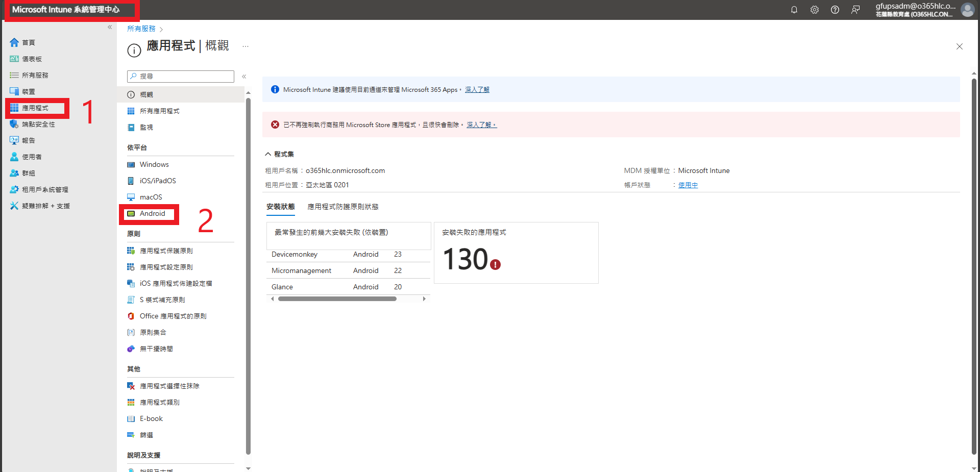Viewport: 980px width, 472px height.
Task: Click 深入了解 link in blue banner
Action: click(x=477, y=90)
